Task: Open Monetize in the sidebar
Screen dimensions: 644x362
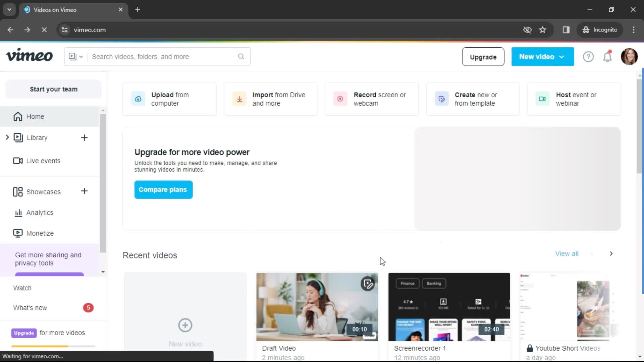Action: (34, 233)
